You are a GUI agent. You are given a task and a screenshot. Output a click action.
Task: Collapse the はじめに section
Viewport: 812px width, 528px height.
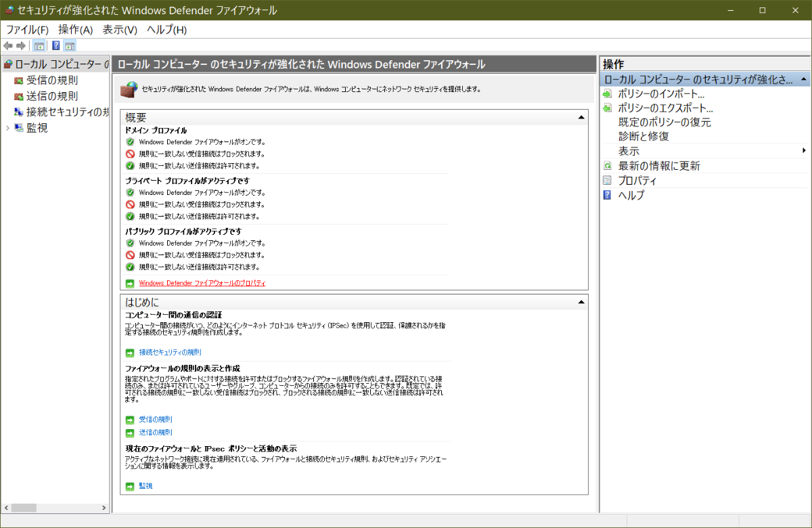click(x=581, y=301)
